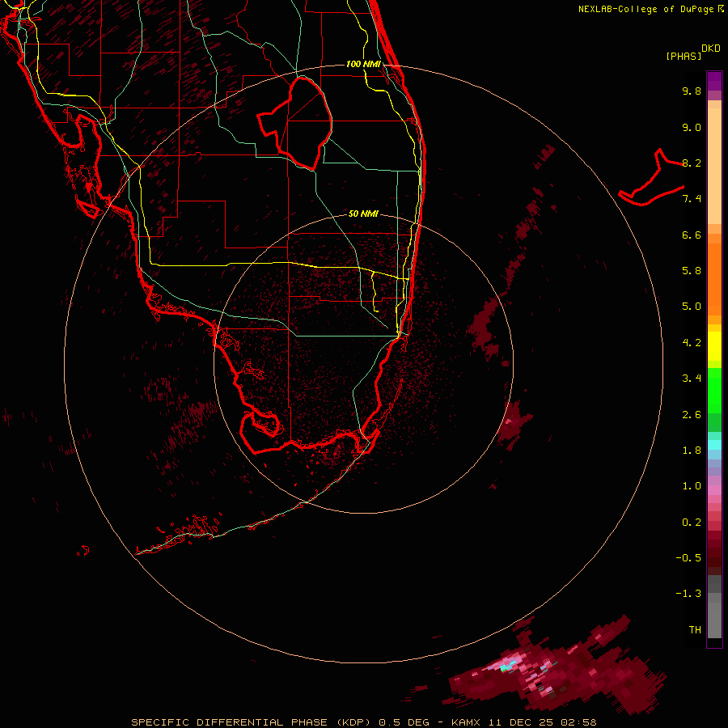The width and height of the screenshot is (728, 728).
Task: Click the 9.0 value on the color scale
Action: click(692, 127)
